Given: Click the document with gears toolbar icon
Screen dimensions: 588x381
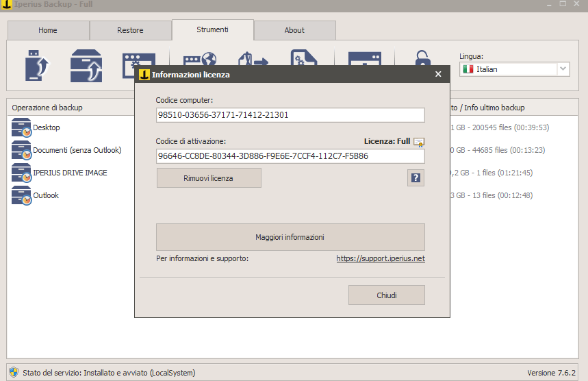Looking at the screenshot, I should click(x=304, y=58).
